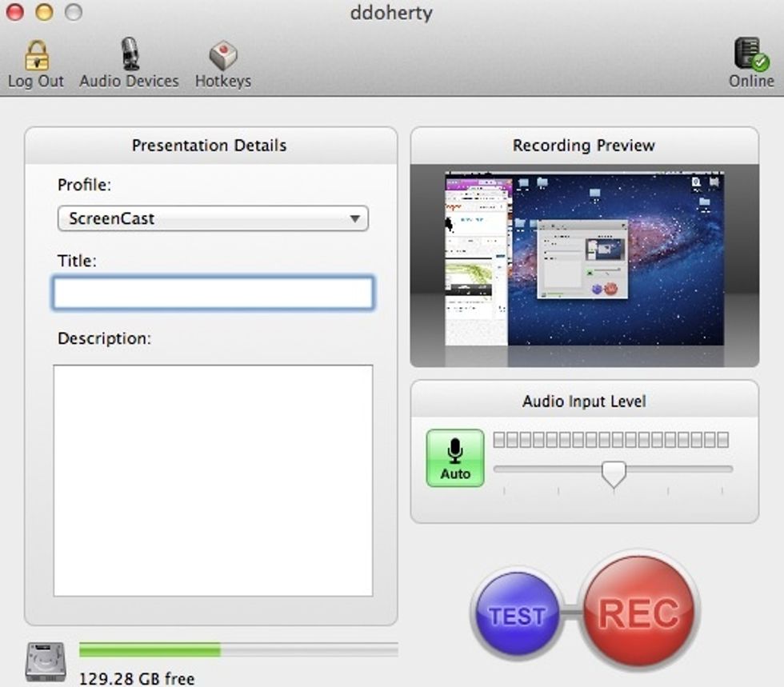Click the Log Out padlock icon
Screen dimensions: 784x687
point(36,56)
